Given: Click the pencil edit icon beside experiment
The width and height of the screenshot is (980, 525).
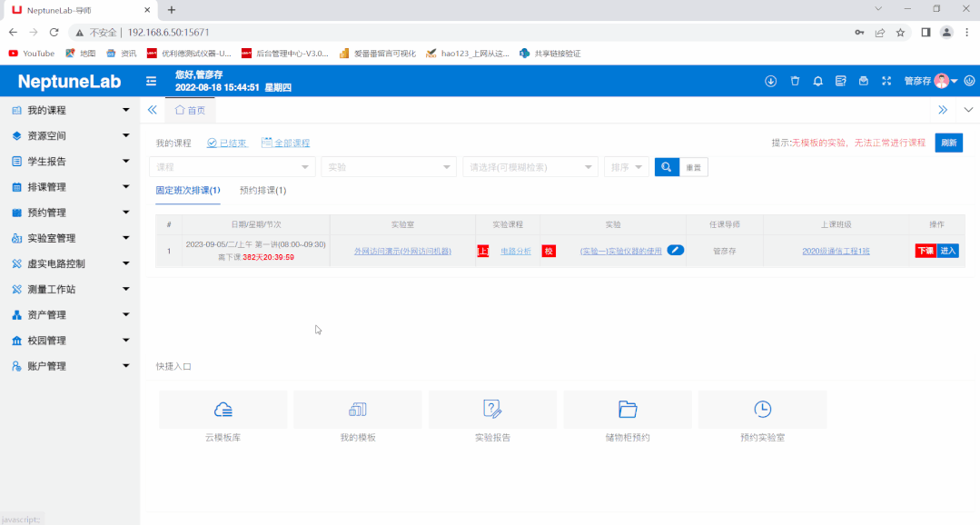Looking at the screenshot, I should (x=675, y=251).
